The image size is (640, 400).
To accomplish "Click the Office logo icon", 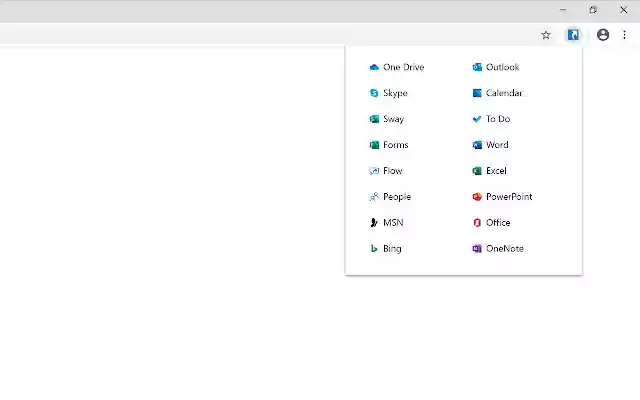I will pyautogui.click(x=477, y=223).
